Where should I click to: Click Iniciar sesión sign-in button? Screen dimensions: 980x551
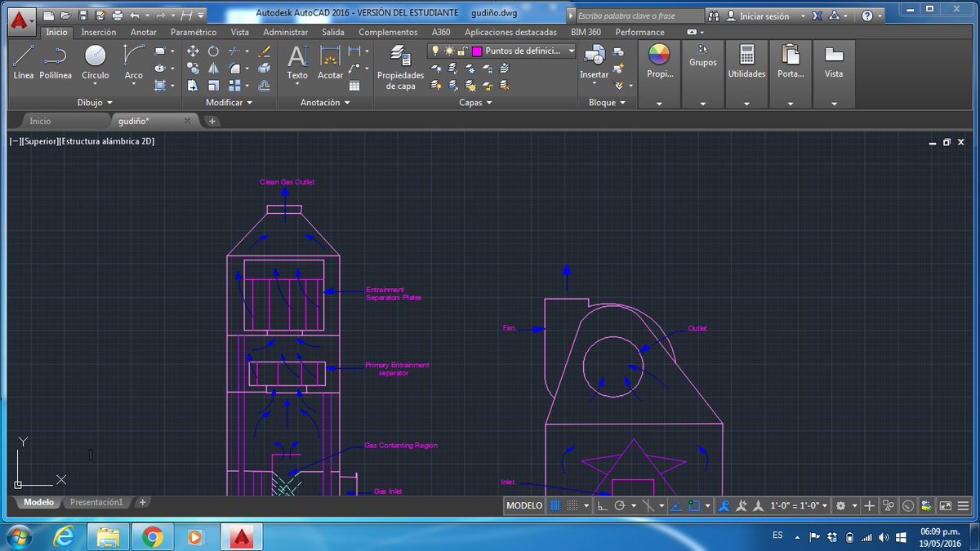point(764,16)
